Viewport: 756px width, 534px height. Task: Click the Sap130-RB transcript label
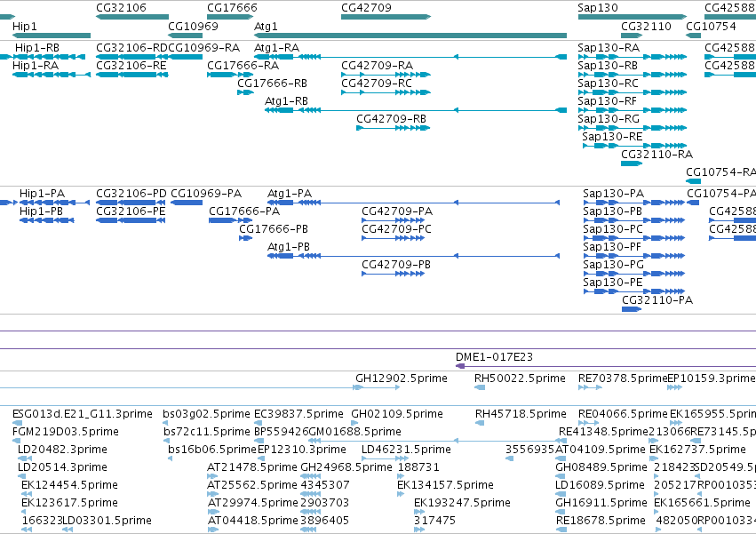pos(608,65)
